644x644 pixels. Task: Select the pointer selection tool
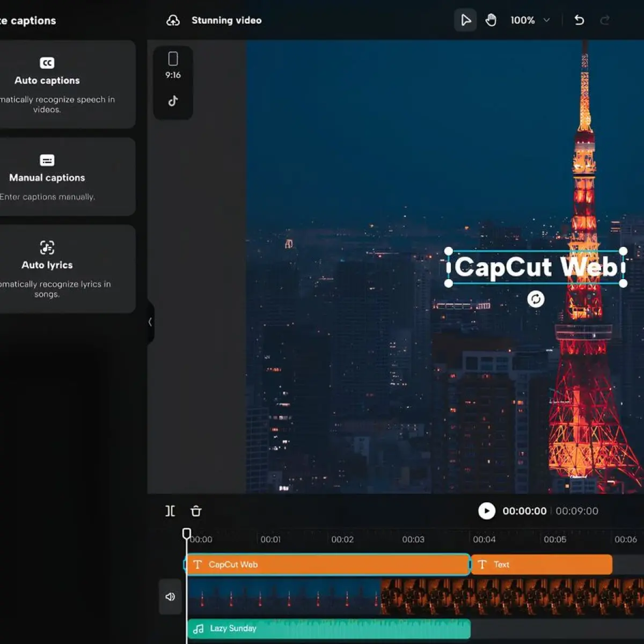click(x=465, y=20)
